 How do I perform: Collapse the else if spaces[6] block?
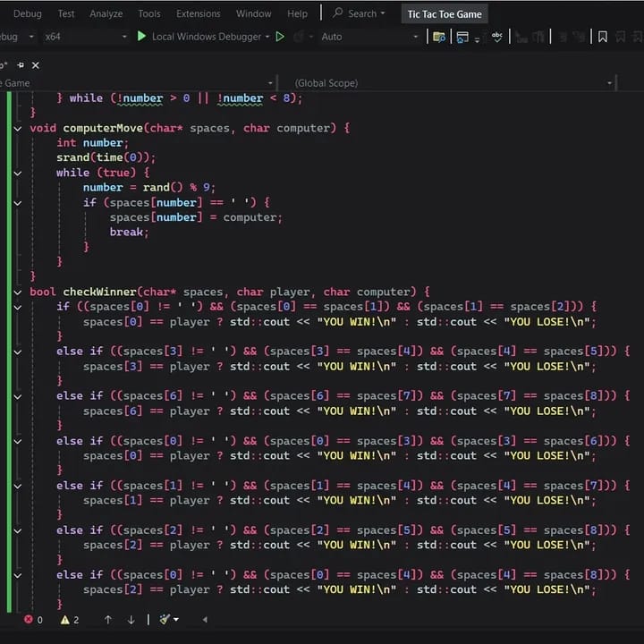click(18, 397)
